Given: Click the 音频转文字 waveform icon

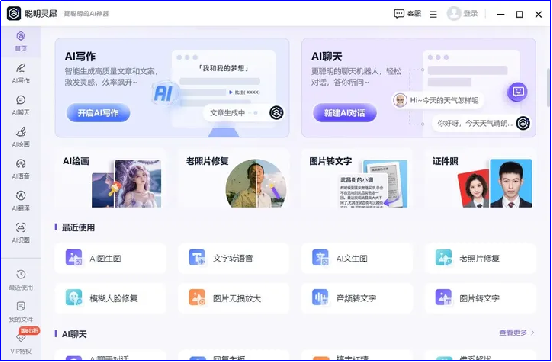Looking at the screenshot, I should tap(320, 297).
